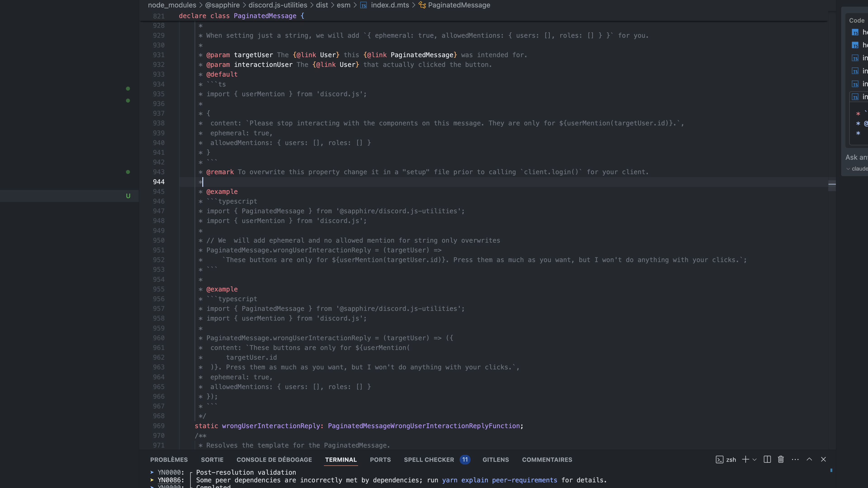
Task: Click 'static' keyword on line 969
Action: [x=206, y=426]
